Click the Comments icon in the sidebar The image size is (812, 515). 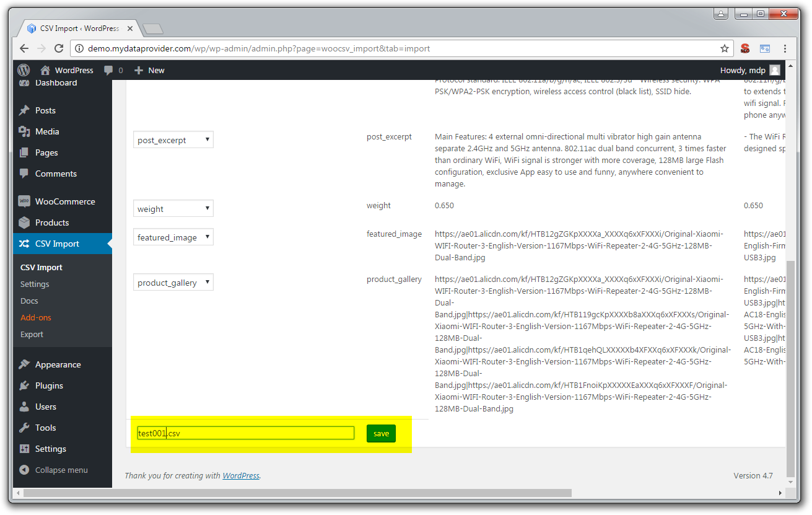click(24, 174)
